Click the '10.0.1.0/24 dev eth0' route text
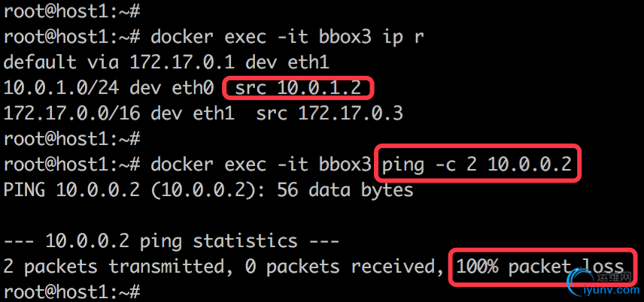644x302 pixels. [x=109, y=88]
